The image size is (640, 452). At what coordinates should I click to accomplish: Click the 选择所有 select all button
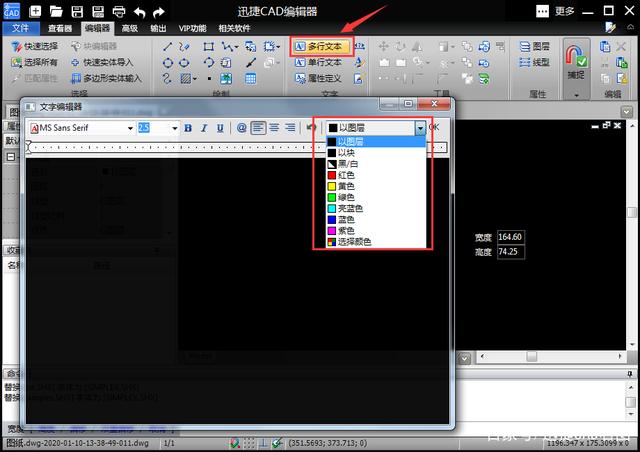tap(35, 62)
